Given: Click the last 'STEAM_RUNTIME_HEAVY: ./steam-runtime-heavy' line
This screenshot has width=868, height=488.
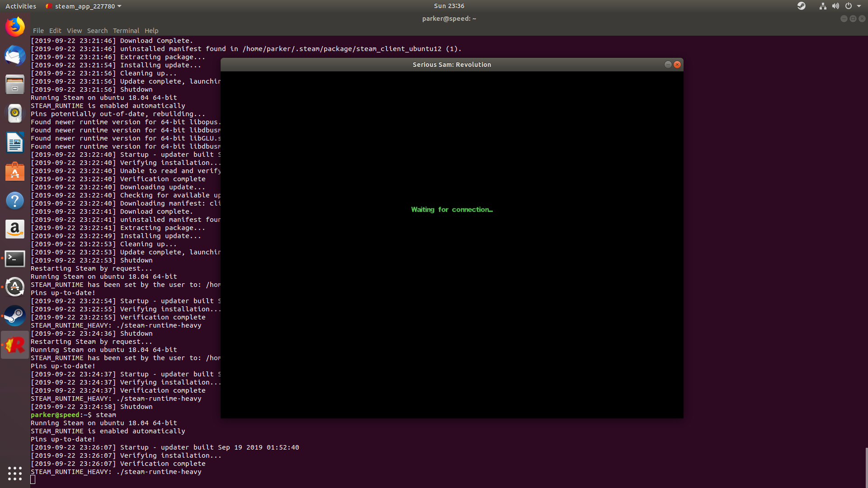Looking at the screenshot, I should coord(116,472).
